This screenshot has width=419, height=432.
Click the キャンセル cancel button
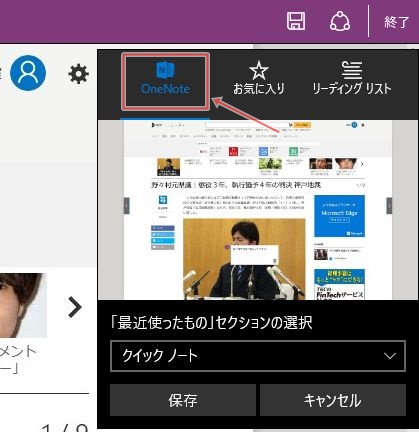click(333, 400)
